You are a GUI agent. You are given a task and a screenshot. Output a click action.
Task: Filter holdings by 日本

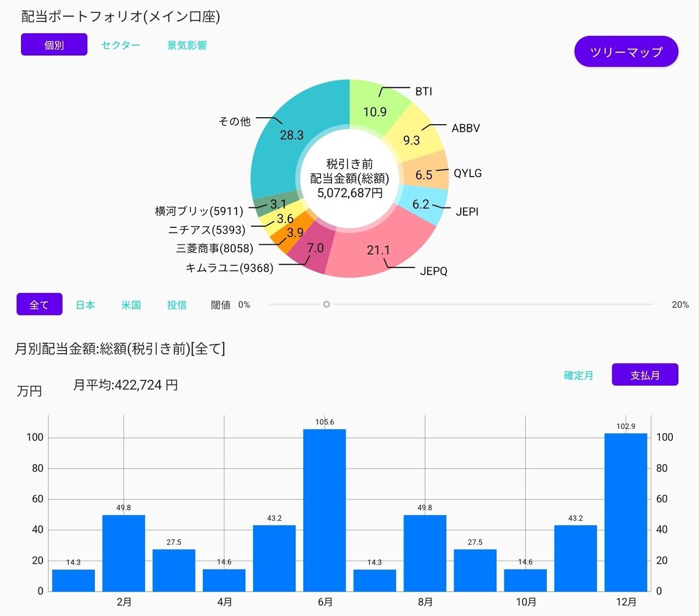pyautogui.click(x=85, y=305)
